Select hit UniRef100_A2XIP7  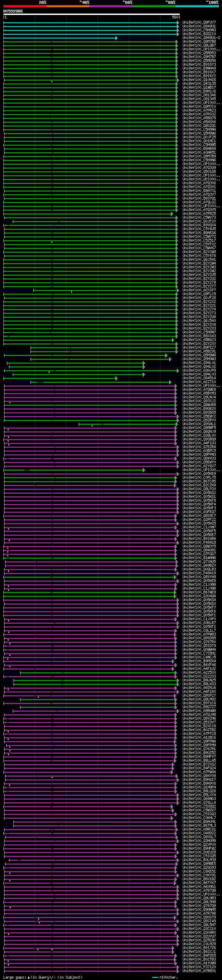tap(199, 290)
